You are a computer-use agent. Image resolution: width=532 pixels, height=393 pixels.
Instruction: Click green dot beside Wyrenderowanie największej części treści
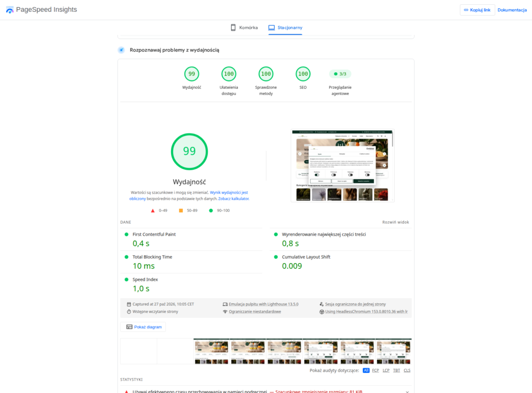click(x=276, y=234)
